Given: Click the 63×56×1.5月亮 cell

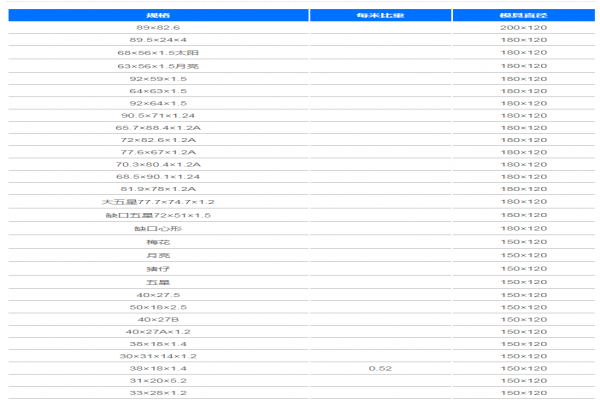Looking at the screenshot, I should [158, 66].
